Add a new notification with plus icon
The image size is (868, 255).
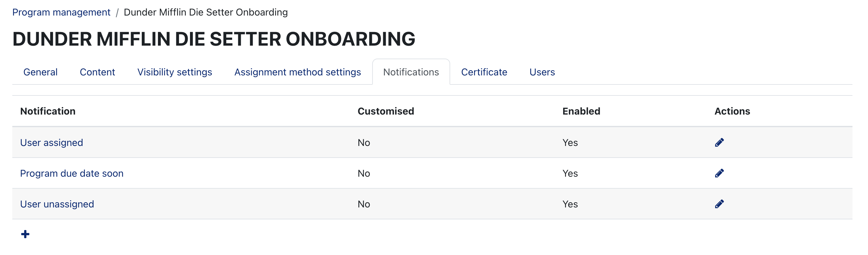25,234
